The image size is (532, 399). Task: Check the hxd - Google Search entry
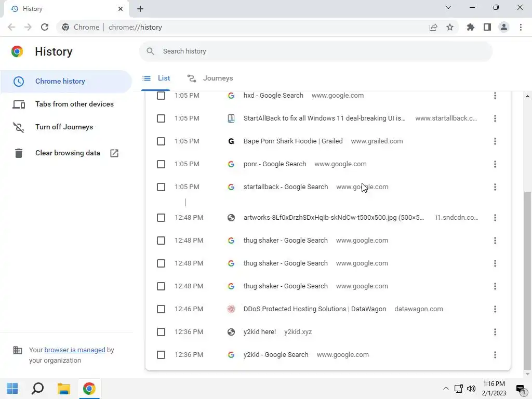point(161,96)
